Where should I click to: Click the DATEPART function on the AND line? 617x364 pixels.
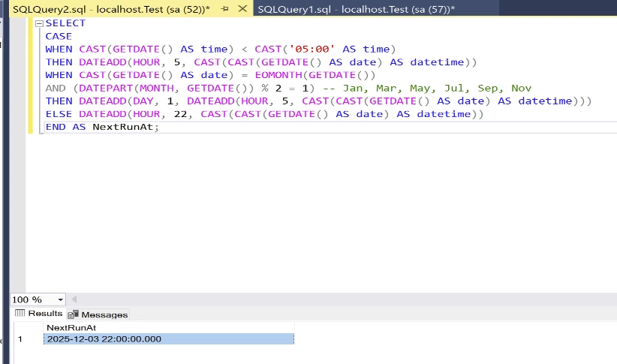106,88
